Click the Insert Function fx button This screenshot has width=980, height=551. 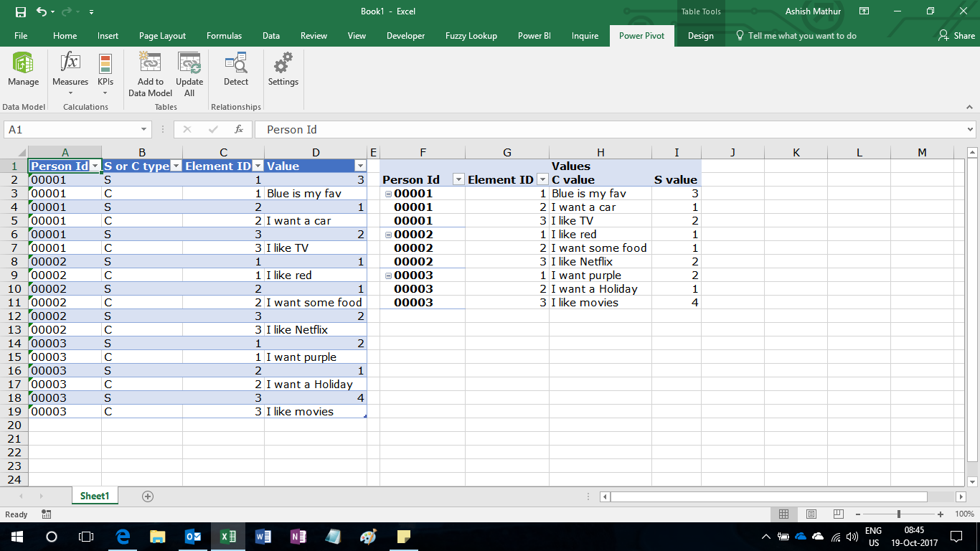(x=239, y=130)
